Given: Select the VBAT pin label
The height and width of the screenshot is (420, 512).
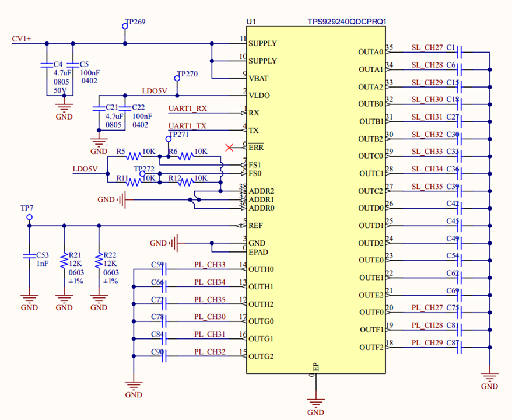Looking at the screenshot, I should pos(258,79).
